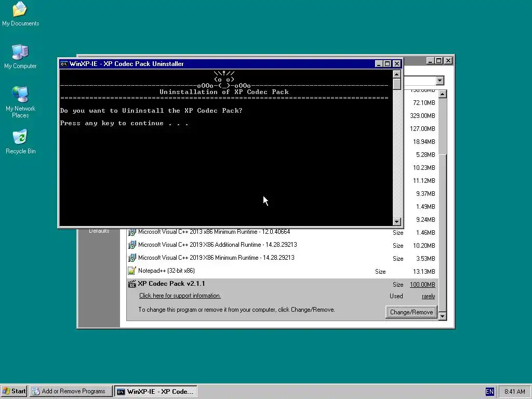Click icon of Visual C++ 2019 X86 Additional Runtime
Image resolution: width=532 pixels, height=399 pixels.
(131, 245)
